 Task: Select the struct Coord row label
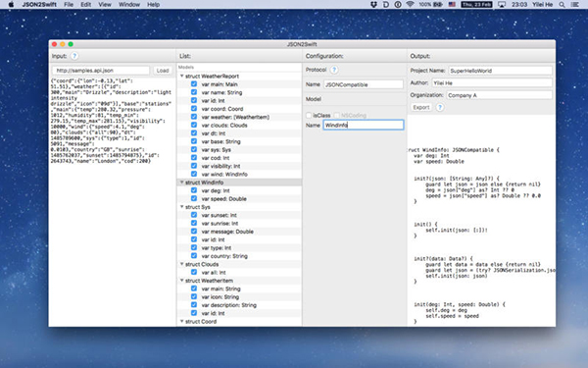201,322
